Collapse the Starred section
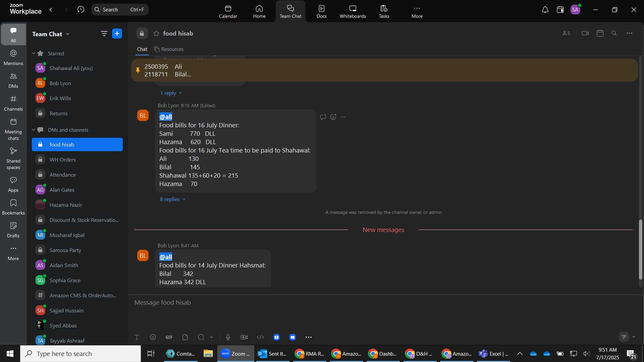 pyautogui.click(x=34, y=53)
